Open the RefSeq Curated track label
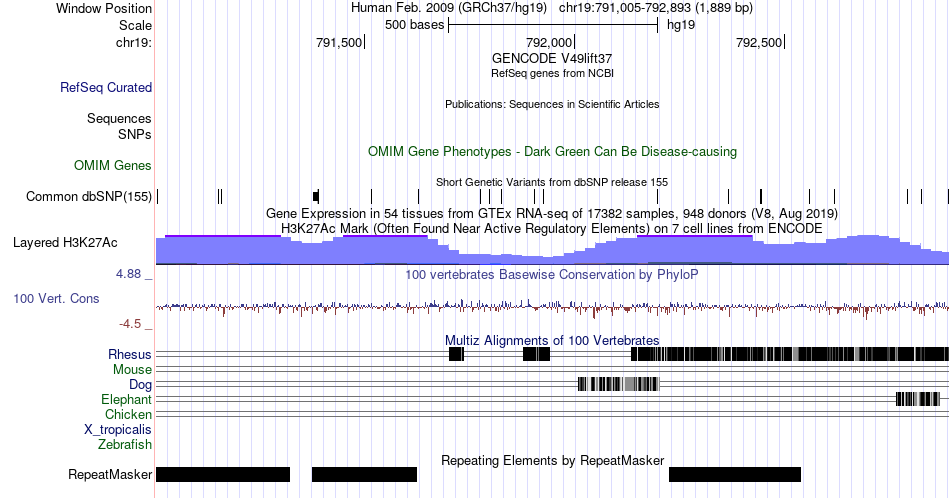This screenshot has width=950, height=498. [x=106, y=87]
